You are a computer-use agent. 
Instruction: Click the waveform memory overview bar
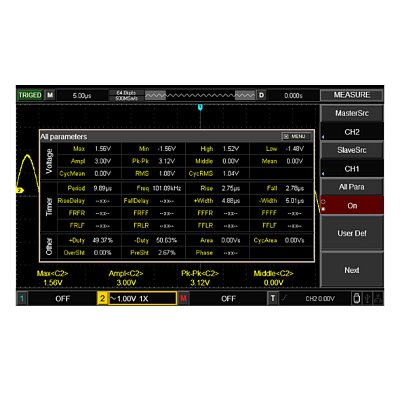[200, 96]
